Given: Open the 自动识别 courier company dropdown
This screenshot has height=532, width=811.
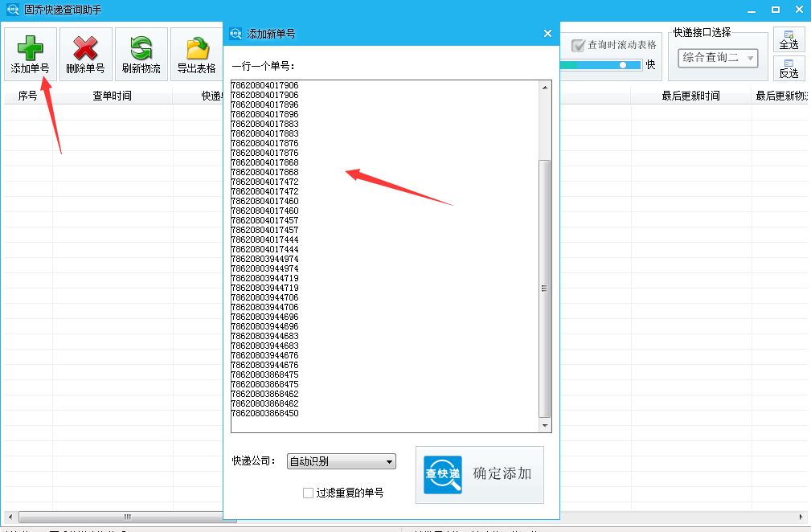Looking at the screenshot, I should point(341,460).
